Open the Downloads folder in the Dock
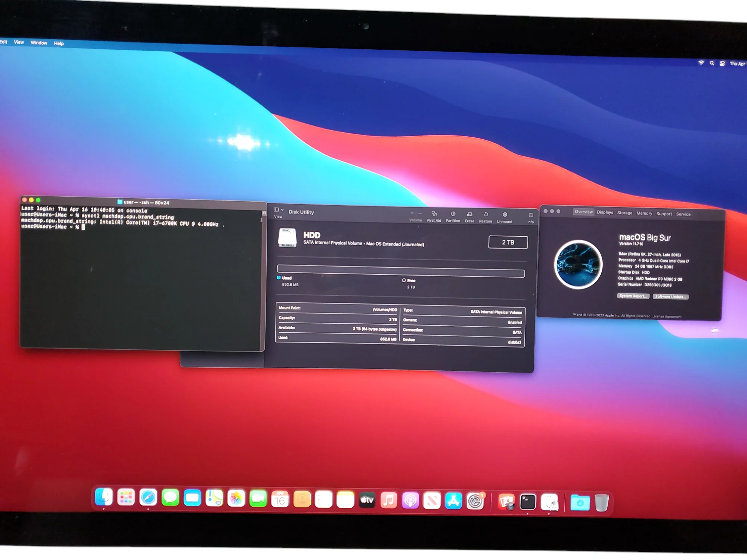The image size is (747, 560). 580,503
